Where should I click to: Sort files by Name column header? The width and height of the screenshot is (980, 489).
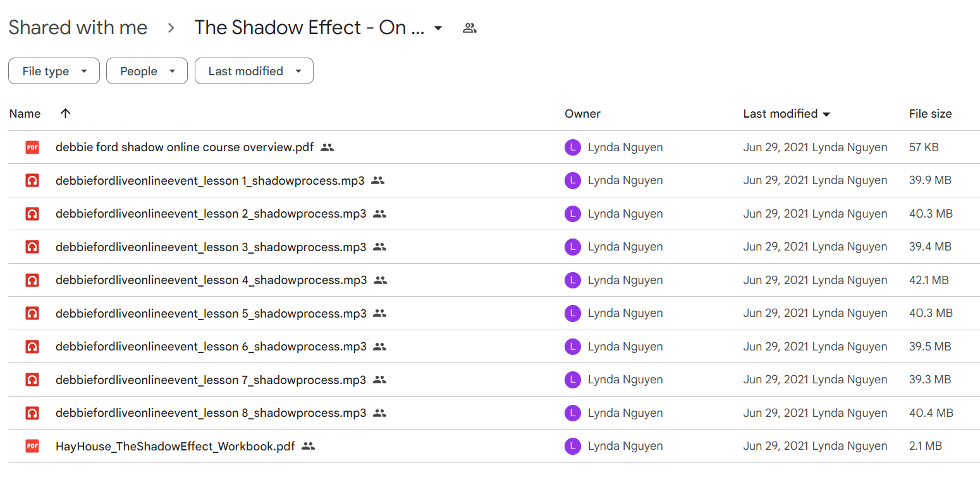click(25, 114)
